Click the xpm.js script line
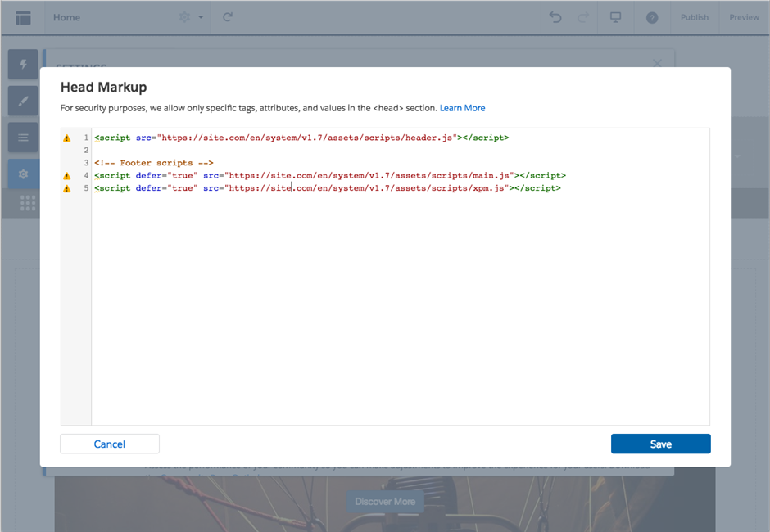This screenshot has width=770, height=532. pyautogui.click(x=328, y=188)
